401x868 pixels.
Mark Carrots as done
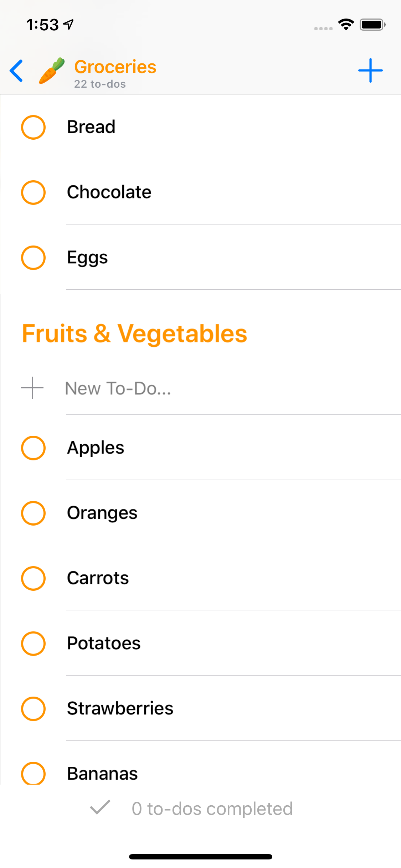tap(33, 578)
